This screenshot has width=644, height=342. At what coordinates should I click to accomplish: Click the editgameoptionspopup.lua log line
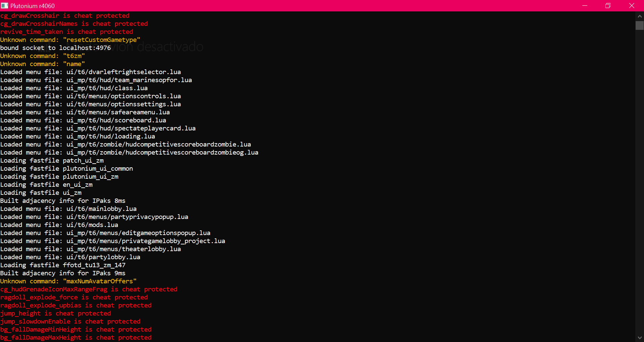105,233
